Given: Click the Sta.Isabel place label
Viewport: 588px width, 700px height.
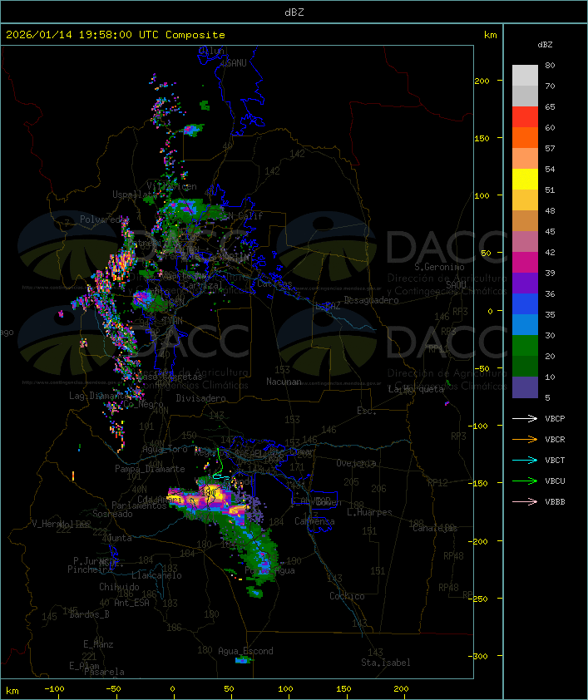Looking at the screenshot, I should tap(386, 663).
